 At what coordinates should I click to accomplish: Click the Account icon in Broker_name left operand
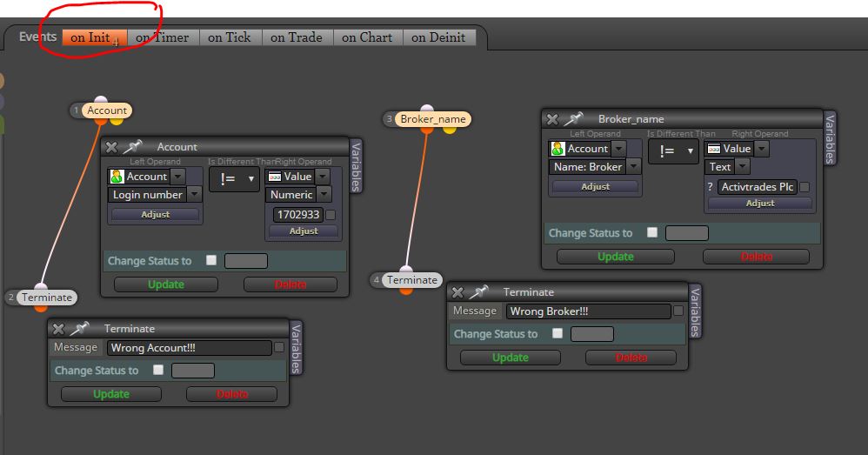[558, 149]
